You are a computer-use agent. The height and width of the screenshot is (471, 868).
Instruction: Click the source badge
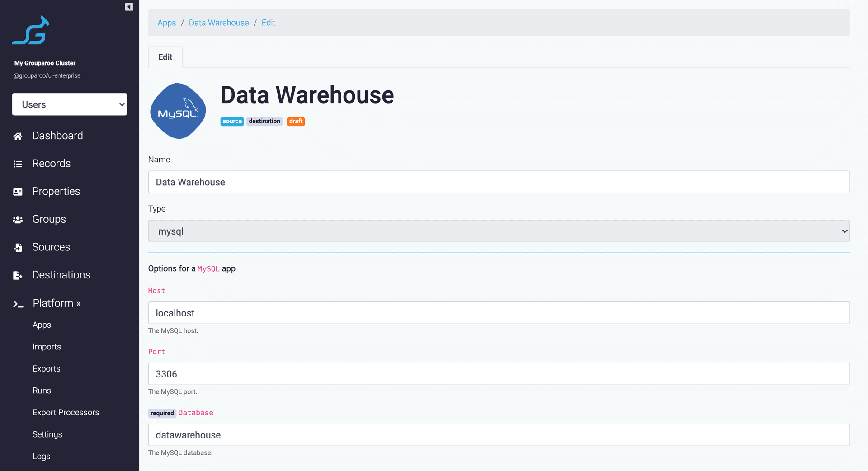pos(232,121)
